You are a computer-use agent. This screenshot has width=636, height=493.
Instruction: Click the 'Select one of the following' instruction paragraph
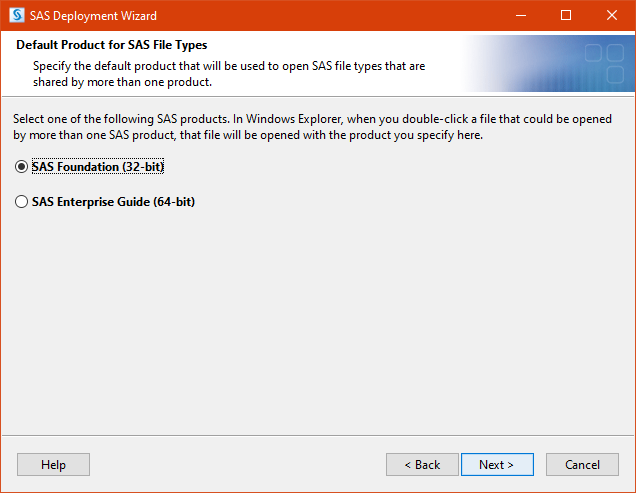(312, 127)
